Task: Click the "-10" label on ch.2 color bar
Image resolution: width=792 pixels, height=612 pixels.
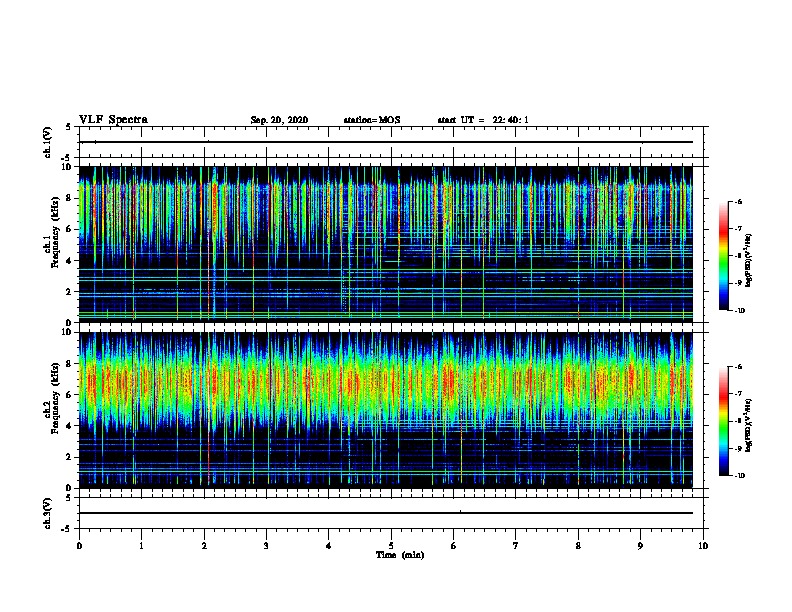Action: [x=739, y=476]
